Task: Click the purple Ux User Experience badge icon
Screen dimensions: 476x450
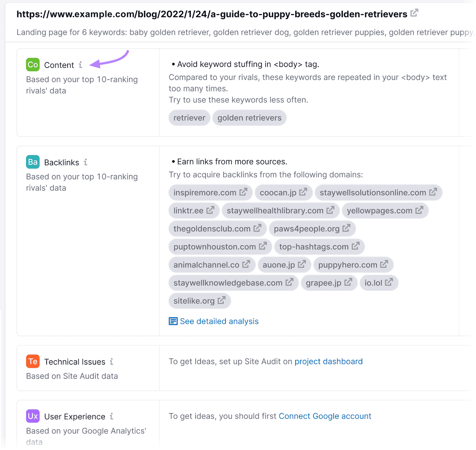Action: click(33, 416)
